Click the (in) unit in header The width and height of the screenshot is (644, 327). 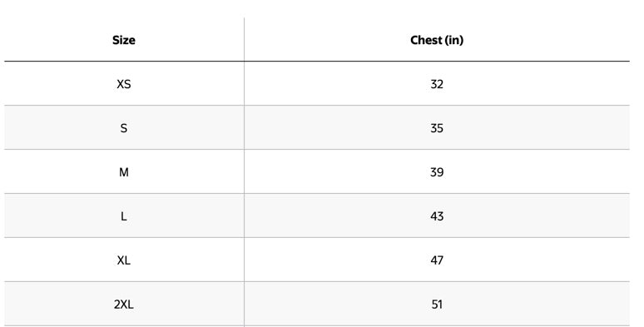pyautogui.click(x=453, y=40)
